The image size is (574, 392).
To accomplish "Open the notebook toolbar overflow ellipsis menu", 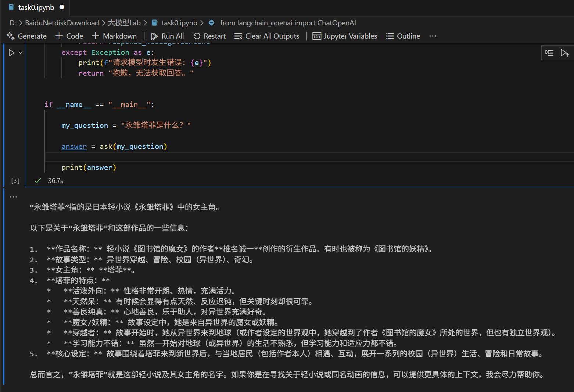I will [433, 36].
